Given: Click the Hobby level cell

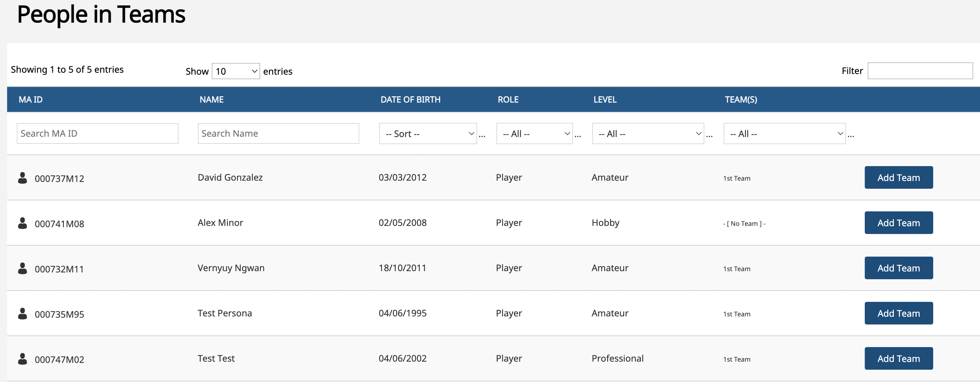Looking at the screenshot, I should (x=605, y=223).
